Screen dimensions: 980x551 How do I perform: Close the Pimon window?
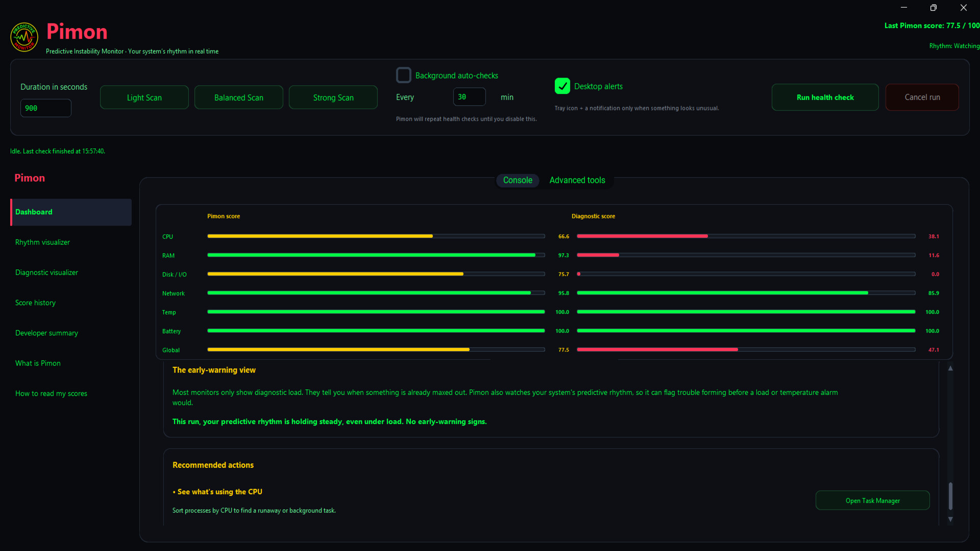click(963, 8)
